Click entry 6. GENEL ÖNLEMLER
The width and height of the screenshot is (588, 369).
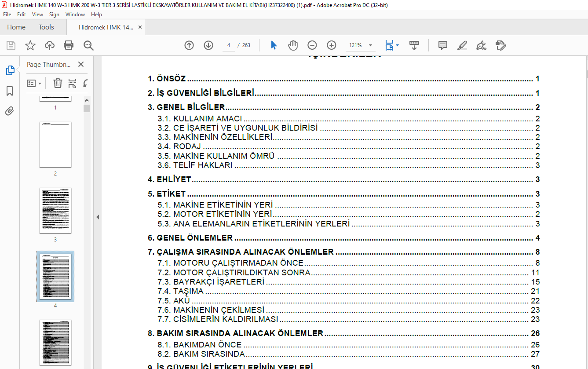[x=343, y=238]
